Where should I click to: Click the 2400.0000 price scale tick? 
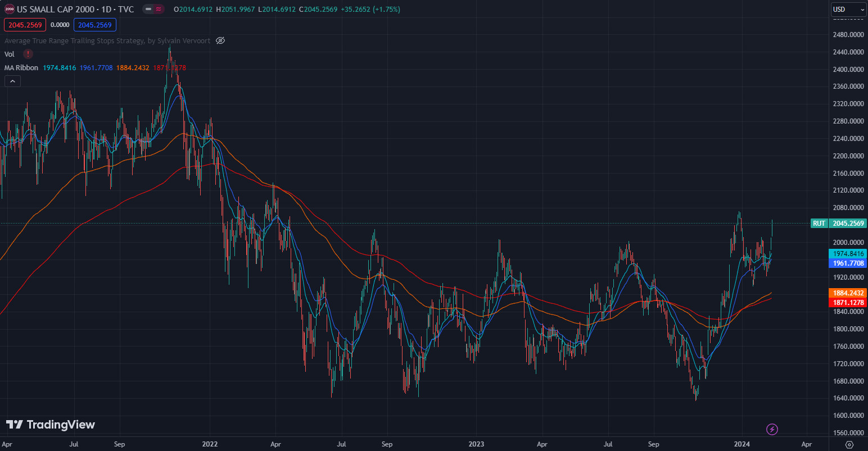848,69
